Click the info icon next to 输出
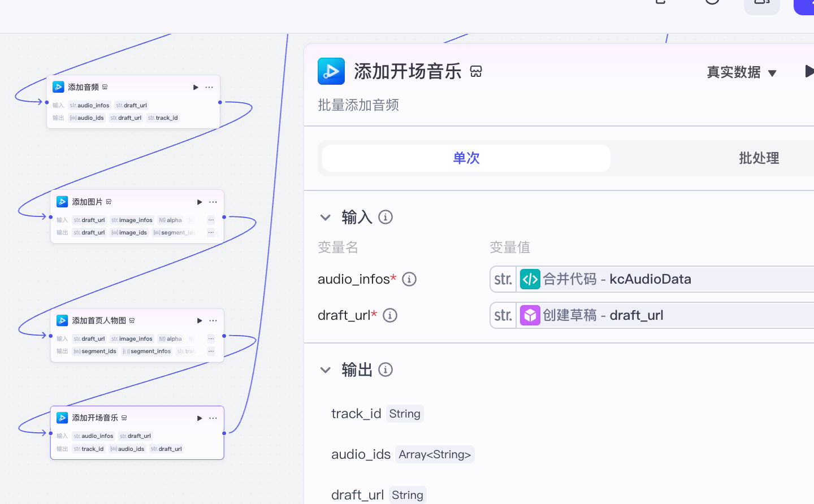This screenshot has width=814, height=504. pos(386,370)
